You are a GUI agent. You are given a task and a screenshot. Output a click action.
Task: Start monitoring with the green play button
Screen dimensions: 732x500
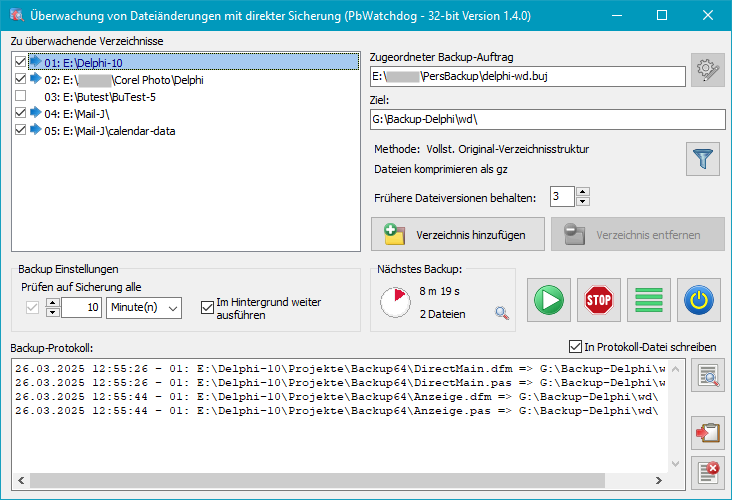click(549, 300)
